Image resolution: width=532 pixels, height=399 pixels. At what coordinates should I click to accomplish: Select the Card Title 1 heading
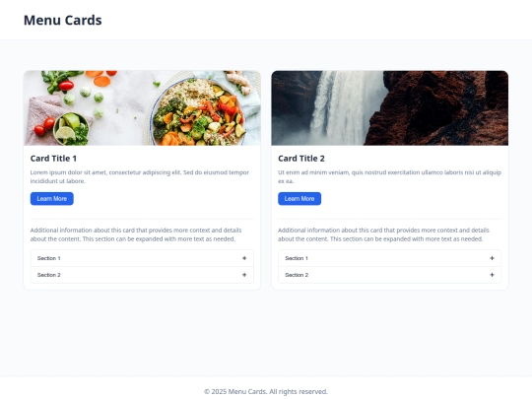pyautogui.click(x=53, y=159)
